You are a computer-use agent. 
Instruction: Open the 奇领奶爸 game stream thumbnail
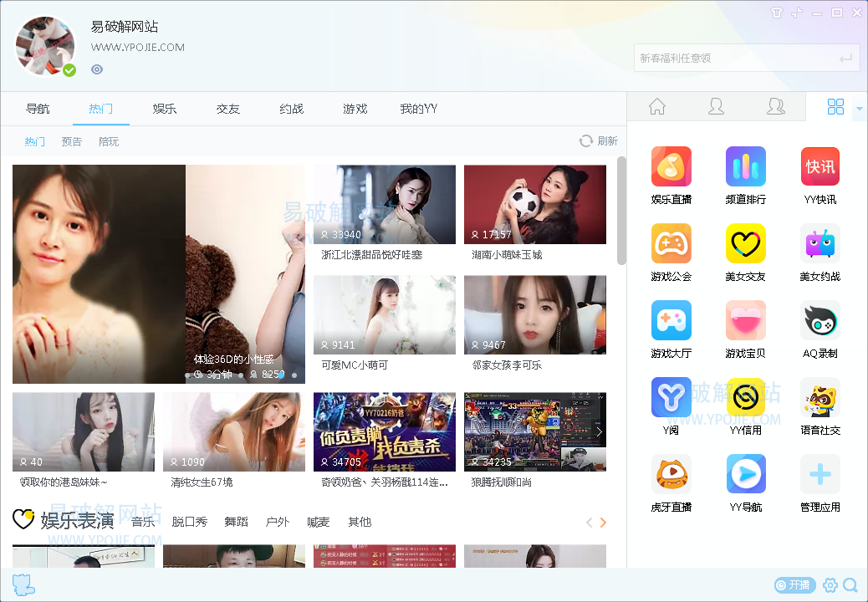click(x=384, y=431)
